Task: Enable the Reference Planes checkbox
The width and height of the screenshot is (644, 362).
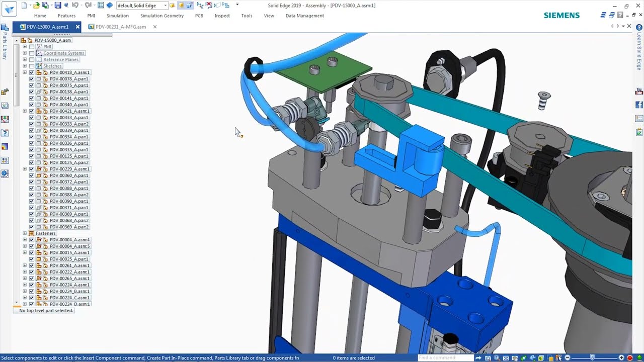Action: 32,60
